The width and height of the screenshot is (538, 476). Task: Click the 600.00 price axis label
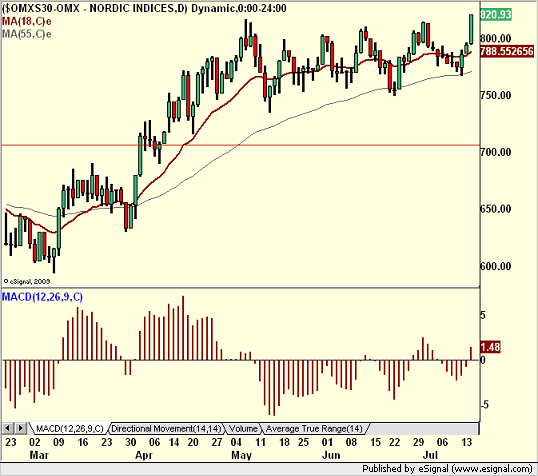[496, 266]
